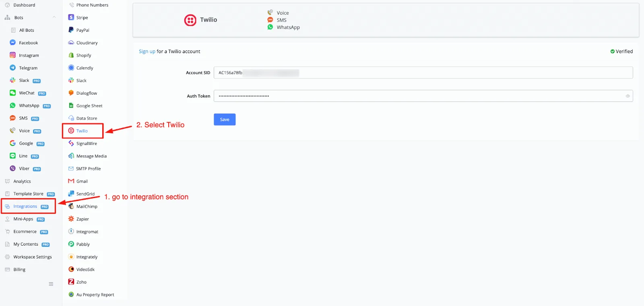This screenshot has height=306, width=644.
Task: Click the Stripe integration icon
Action: (x=71, y=17)
